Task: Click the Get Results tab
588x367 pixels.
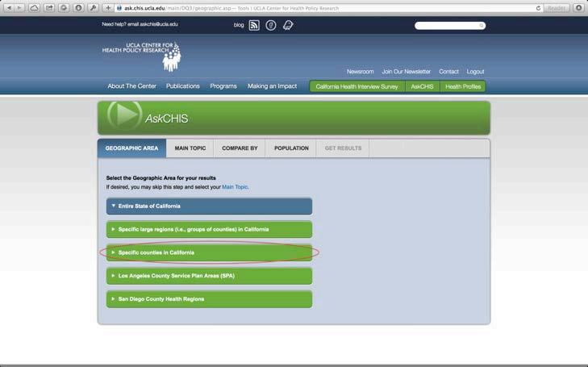Action: pyautogui.click(x=343, y=148)
